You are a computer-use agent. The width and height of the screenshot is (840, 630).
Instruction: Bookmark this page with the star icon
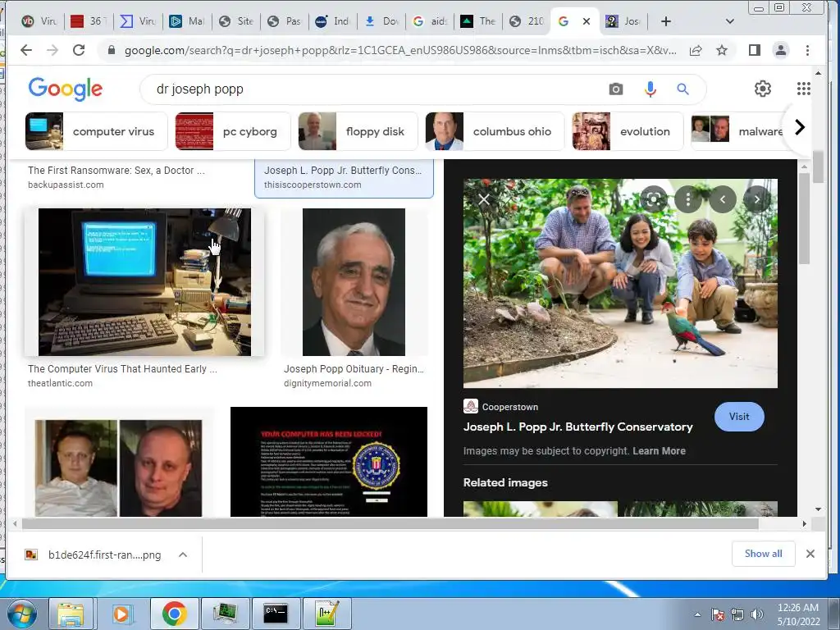coord(722,50)
